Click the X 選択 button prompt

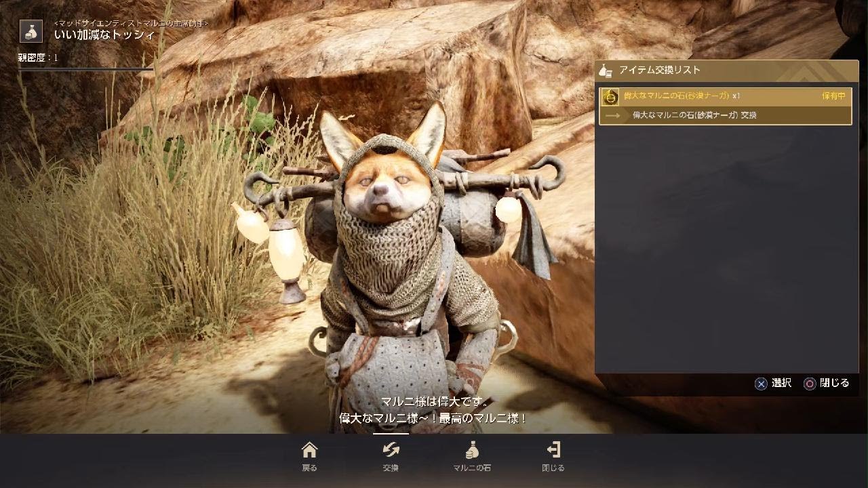tap(773, 383)
